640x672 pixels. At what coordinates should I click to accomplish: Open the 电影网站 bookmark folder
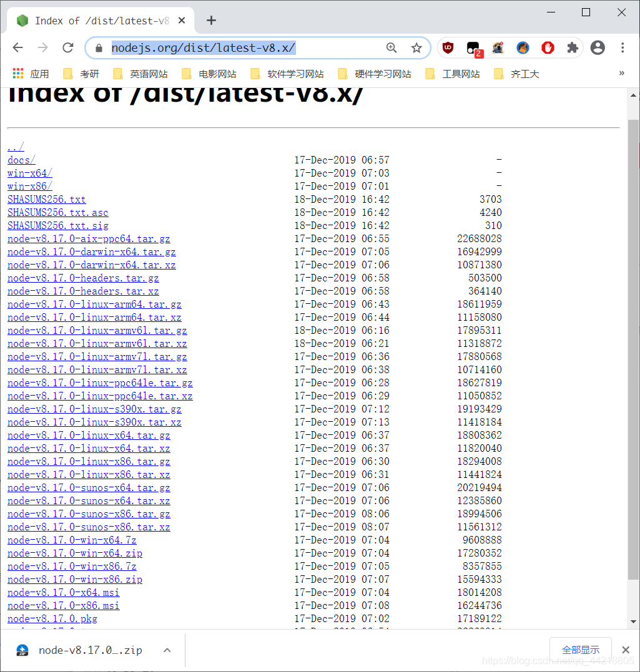[x=209, y=74]
